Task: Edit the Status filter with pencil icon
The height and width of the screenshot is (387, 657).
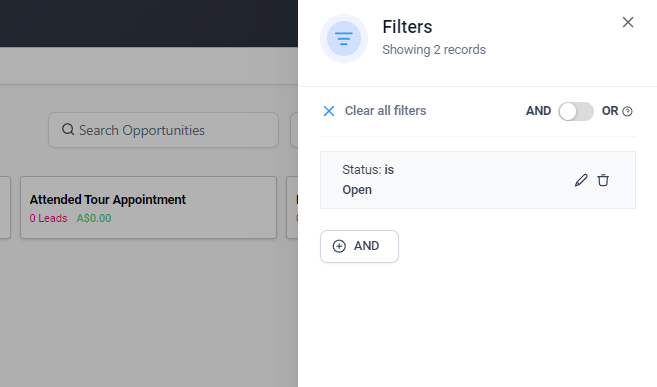Action: coord(581,180)
